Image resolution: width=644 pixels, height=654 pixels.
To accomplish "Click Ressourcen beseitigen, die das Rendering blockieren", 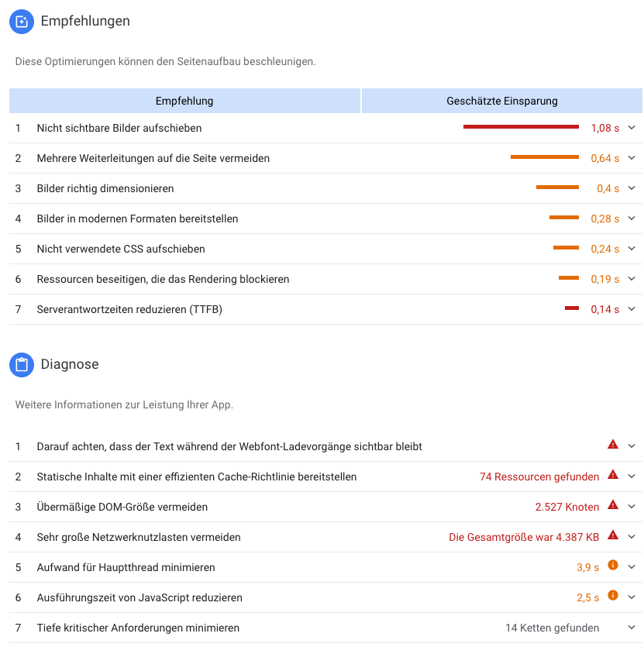I will [x=325, y=279].
